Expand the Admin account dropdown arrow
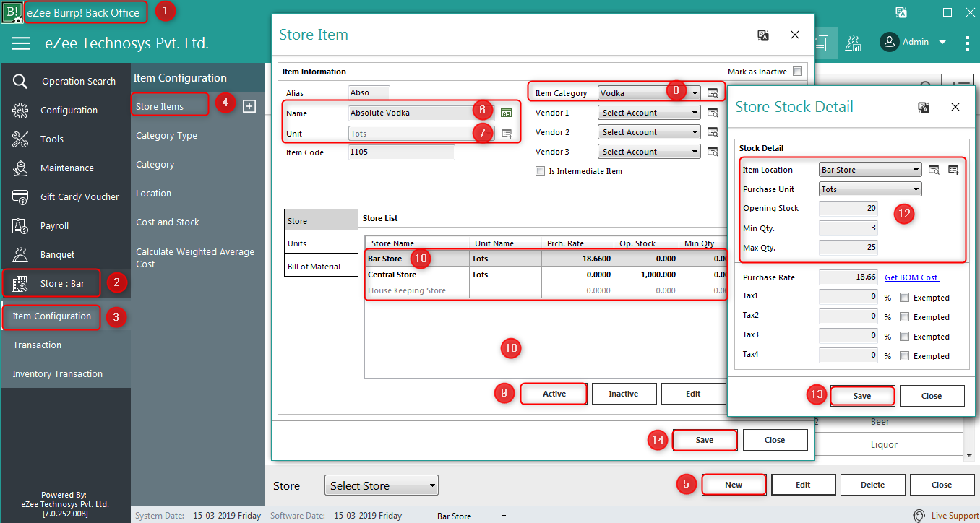The image size is (980, 523). pyautogui.click(x=942, y=43)
